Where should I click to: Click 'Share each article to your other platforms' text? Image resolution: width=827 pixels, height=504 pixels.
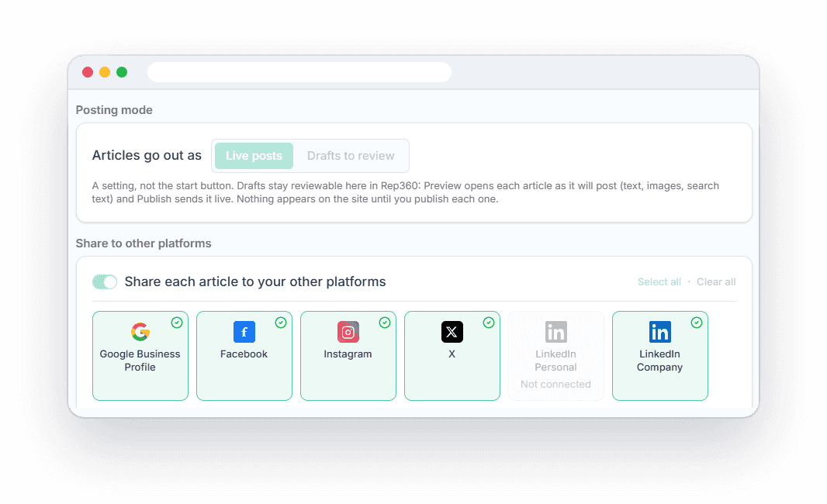255,281
